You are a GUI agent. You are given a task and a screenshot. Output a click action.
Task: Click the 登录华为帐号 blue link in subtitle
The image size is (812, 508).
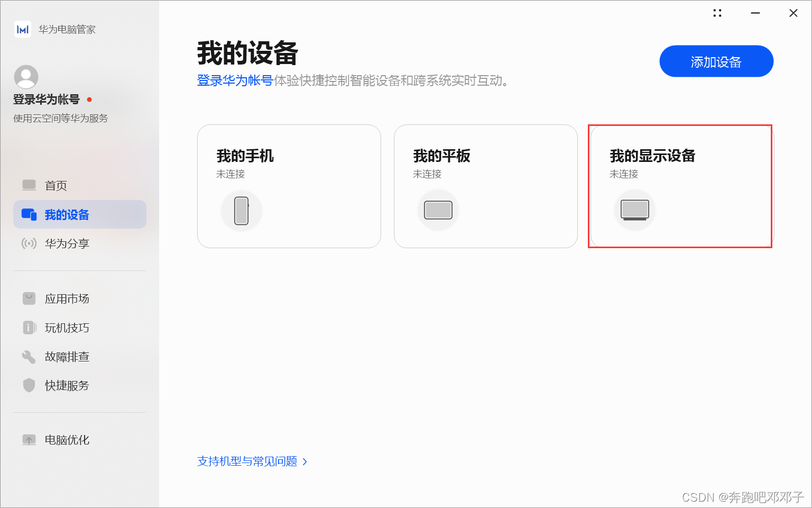point(235,80)
